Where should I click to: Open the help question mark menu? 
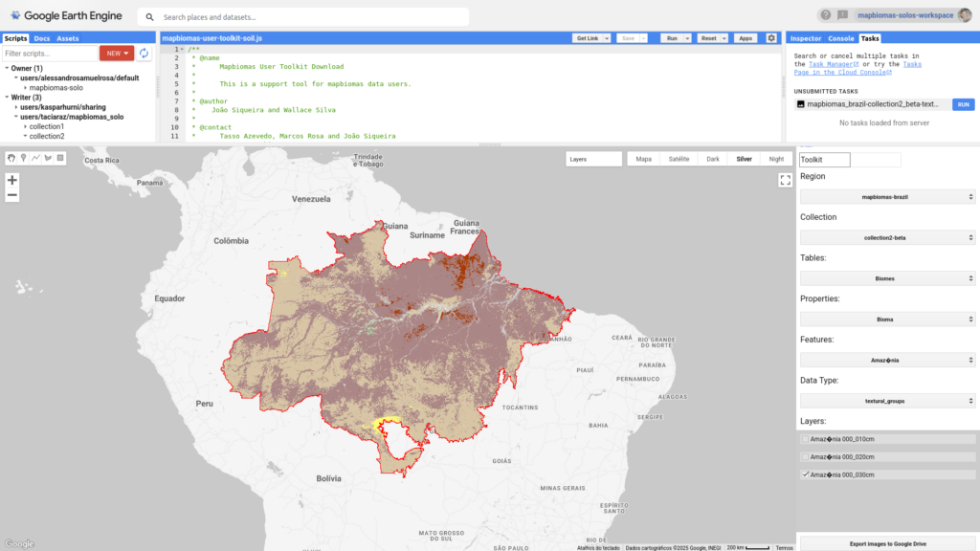(x=826, y=15)
